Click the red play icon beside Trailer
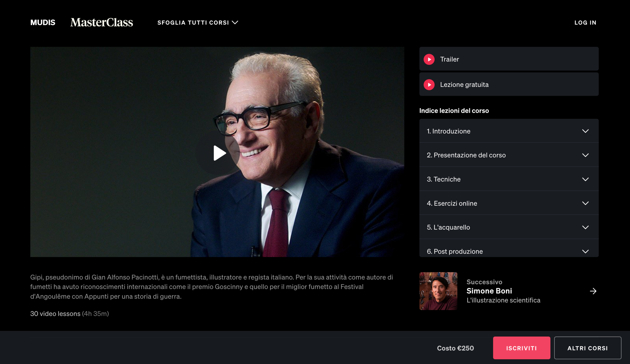 429,59
